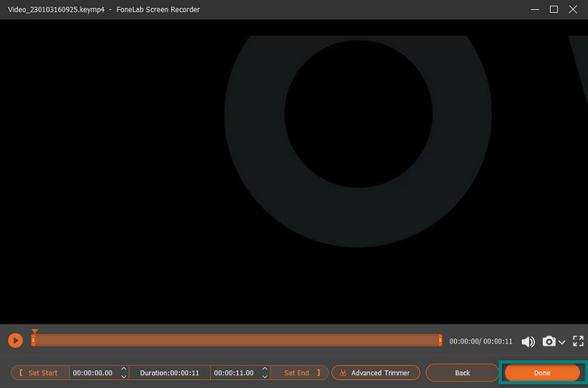Enter fullscreen preview mode
This screenshot has width=588, height=388.
[x=578, y=341]
